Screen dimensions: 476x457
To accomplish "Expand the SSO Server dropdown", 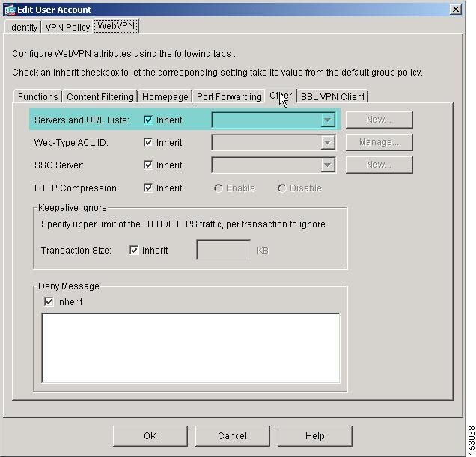I will (x=328, y=165).
